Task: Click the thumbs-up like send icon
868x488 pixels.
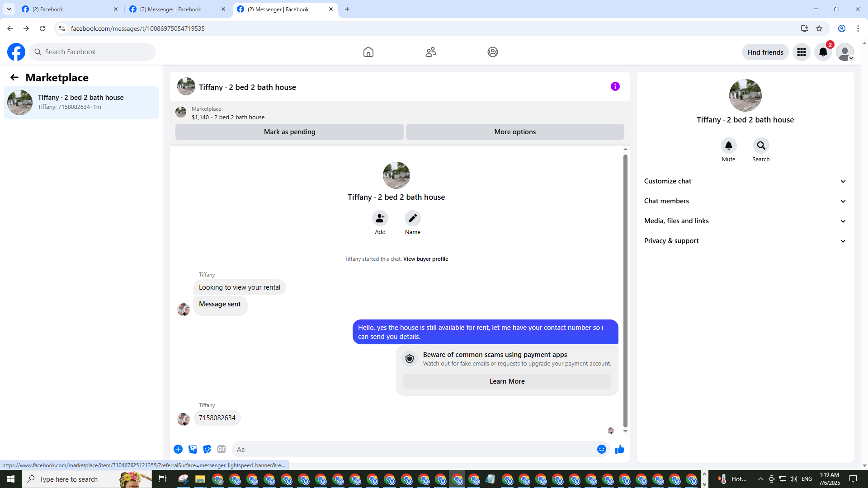Action: [619, 449]
